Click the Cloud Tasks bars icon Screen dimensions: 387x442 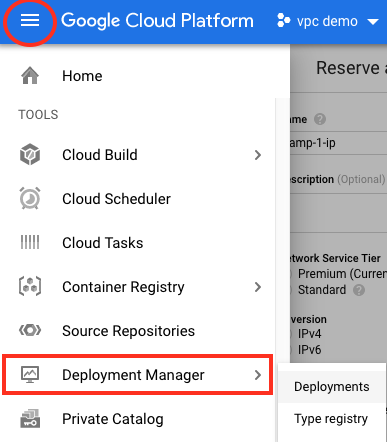(30, 242)
